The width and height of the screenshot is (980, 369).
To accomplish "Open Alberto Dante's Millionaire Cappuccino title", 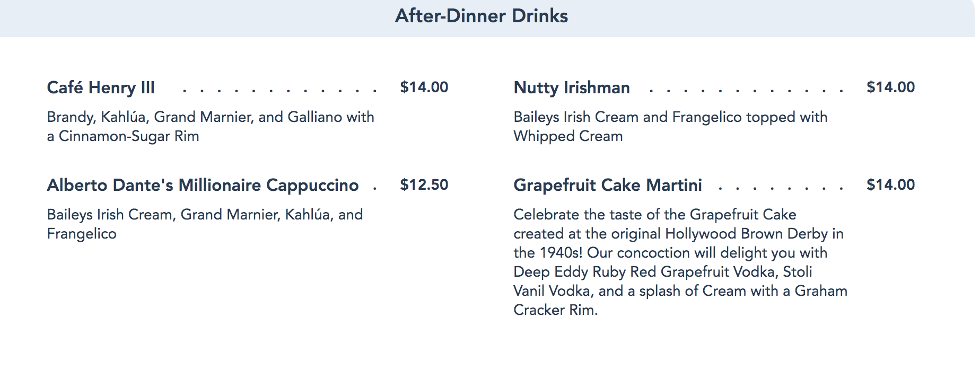I will click(203, 185).
